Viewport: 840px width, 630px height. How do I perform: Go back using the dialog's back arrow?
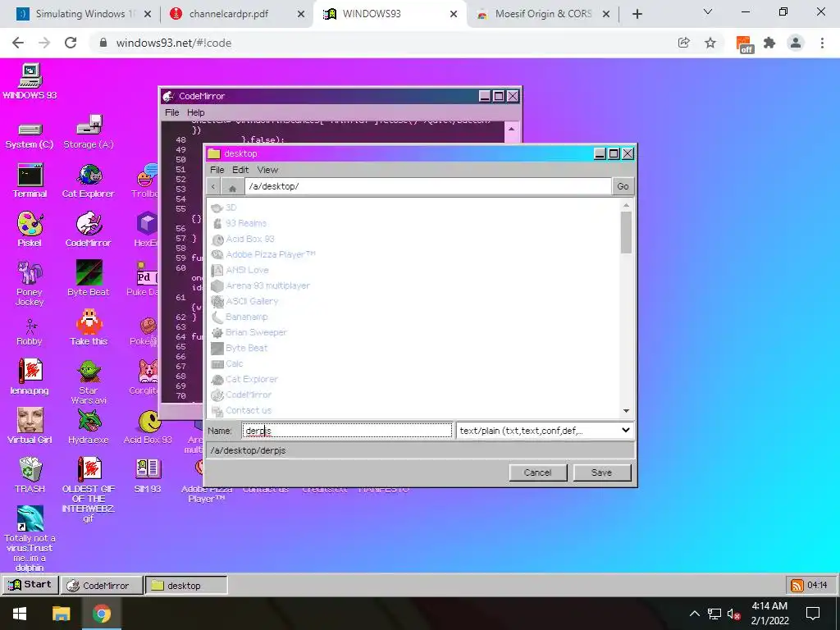213,186
